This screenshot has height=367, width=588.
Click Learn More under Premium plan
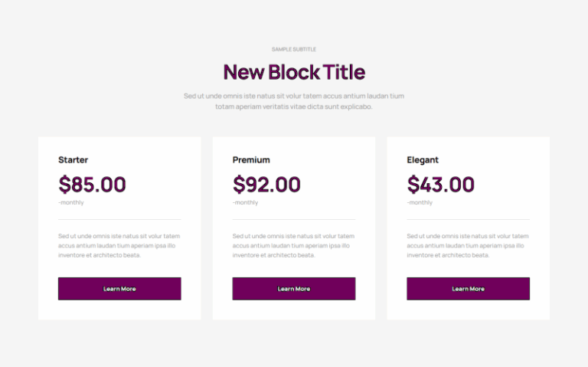pyautogui.click(x=294, y=289)
